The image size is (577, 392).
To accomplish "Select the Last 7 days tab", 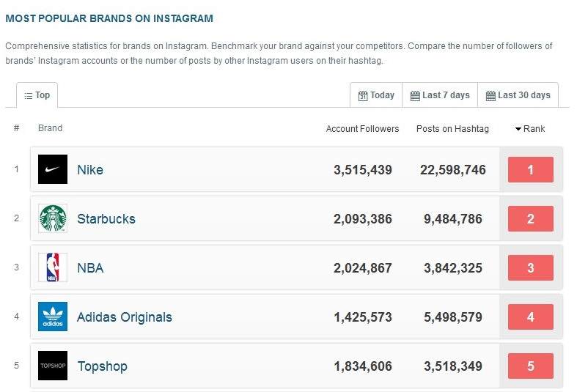I will [440, 95].
